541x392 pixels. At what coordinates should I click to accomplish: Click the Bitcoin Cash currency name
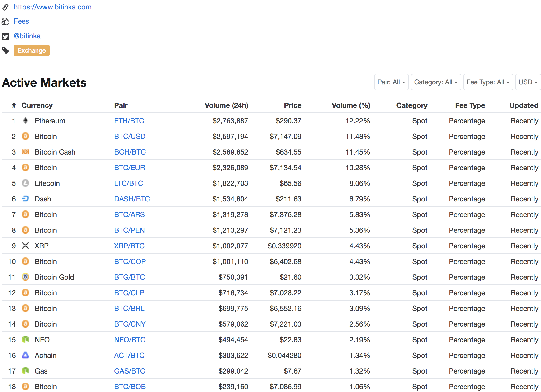coord(55,152)
